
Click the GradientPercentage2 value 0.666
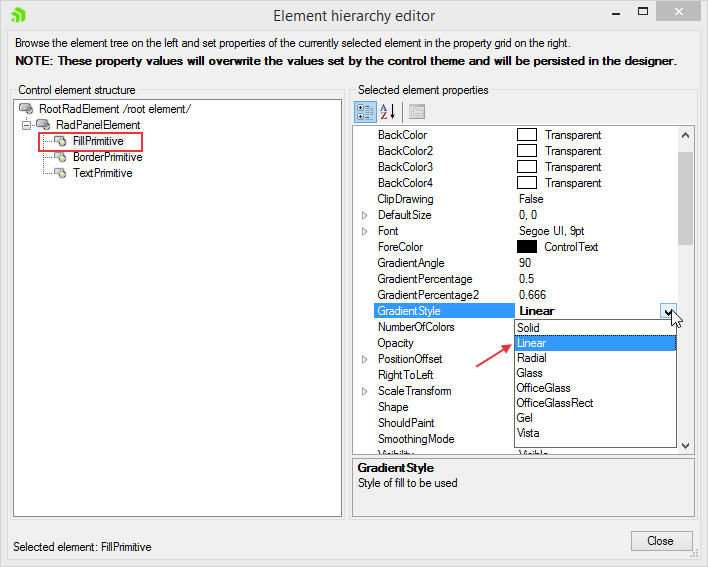coord(532,295)
